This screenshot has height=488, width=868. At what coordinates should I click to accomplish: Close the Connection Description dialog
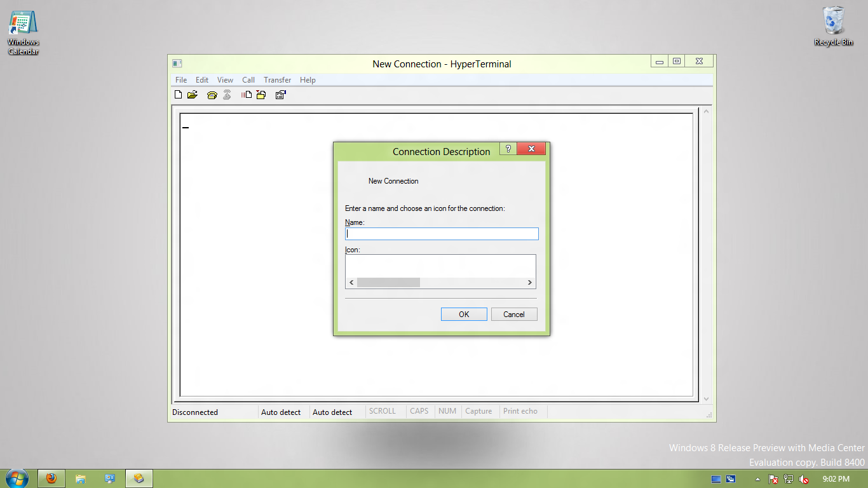(x=531, y=149)
